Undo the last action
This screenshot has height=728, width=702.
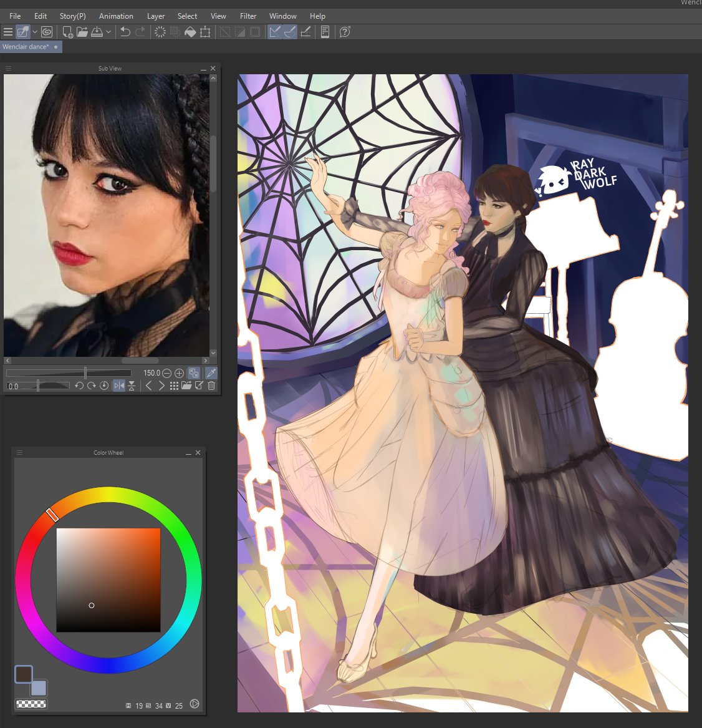[125, 32]
